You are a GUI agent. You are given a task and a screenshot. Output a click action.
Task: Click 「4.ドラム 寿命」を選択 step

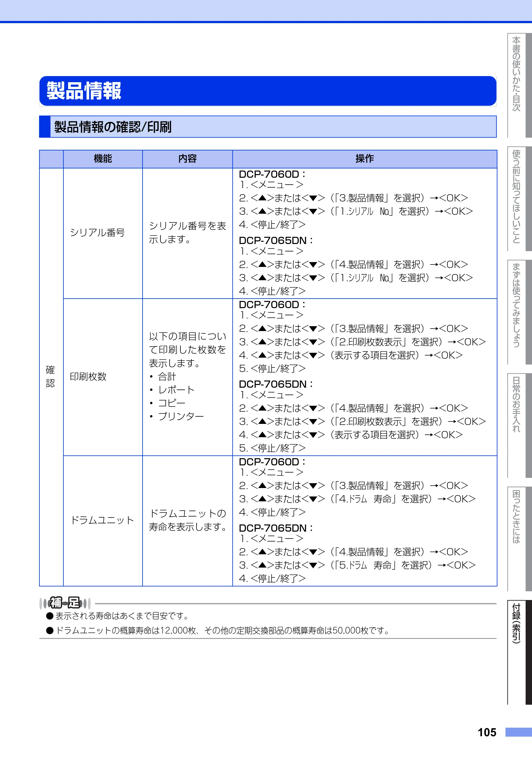coord(357,499)
